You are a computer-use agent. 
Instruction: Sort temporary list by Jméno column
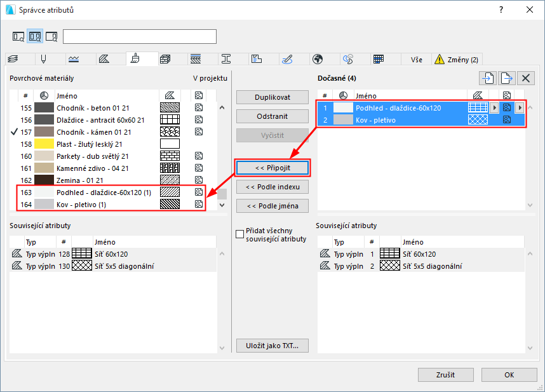point(410,96)
